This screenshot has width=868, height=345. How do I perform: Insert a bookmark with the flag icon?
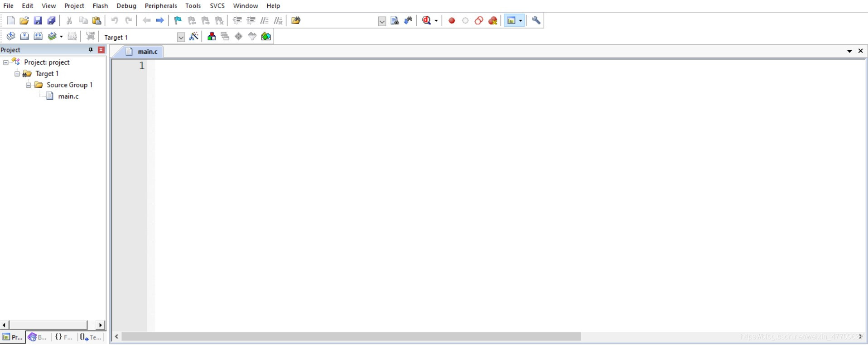tap(178, 20)
